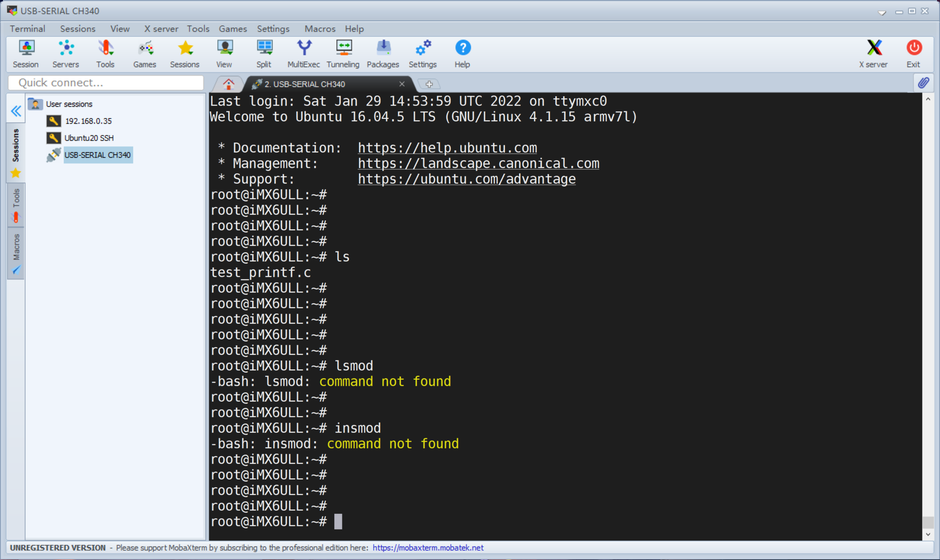Click the paperclip attachment icon
Image resolution: width=940 pixels, height=560 pixels.
pyautogui.click(x=923, y=83)
